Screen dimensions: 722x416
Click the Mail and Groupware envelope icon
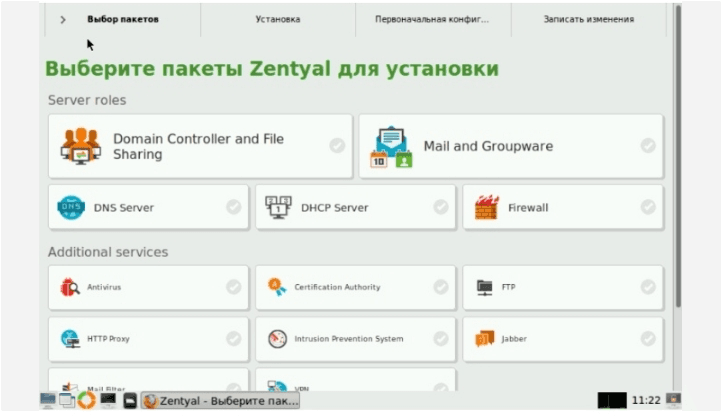point(391,146)
